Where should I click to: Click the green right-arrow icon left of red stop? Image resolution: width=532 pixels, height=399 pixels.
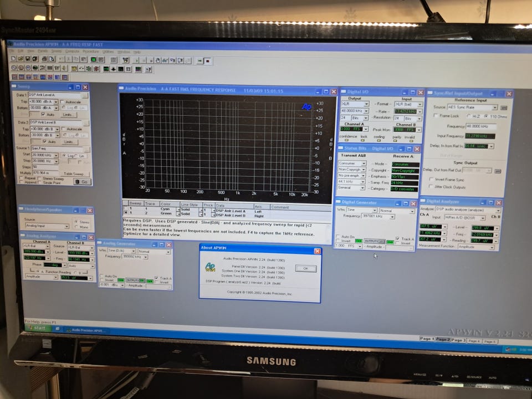[200, 61]
